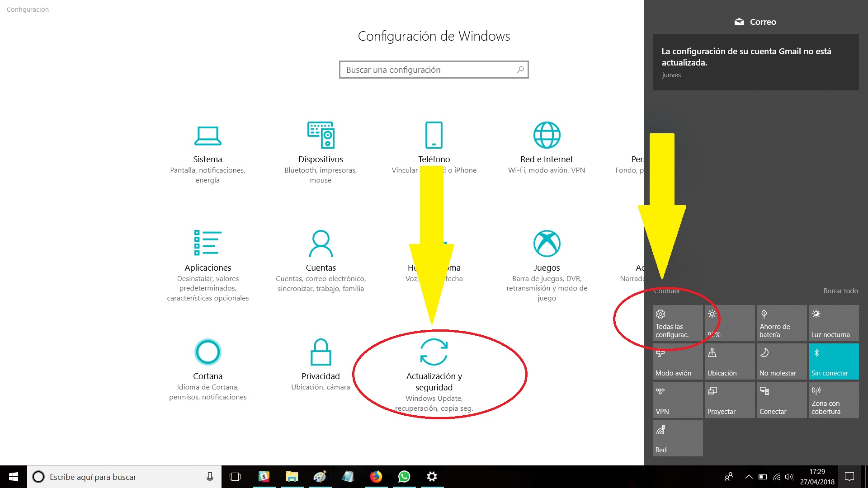The width and height of the screenshot is (868, 488).
Task: Open the Gmail account notification
Action: tap(756, 62)
